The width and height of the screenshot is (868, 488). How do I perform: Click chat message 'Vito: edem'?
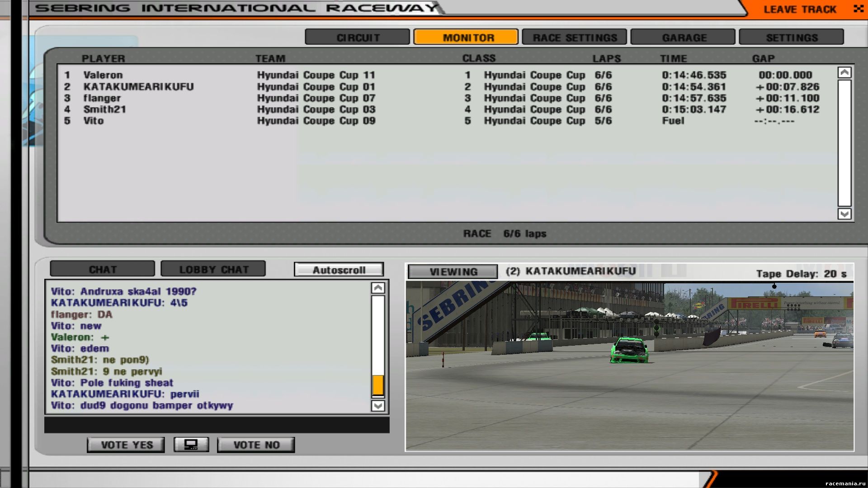pyautogui.click(x=80, y=348)
